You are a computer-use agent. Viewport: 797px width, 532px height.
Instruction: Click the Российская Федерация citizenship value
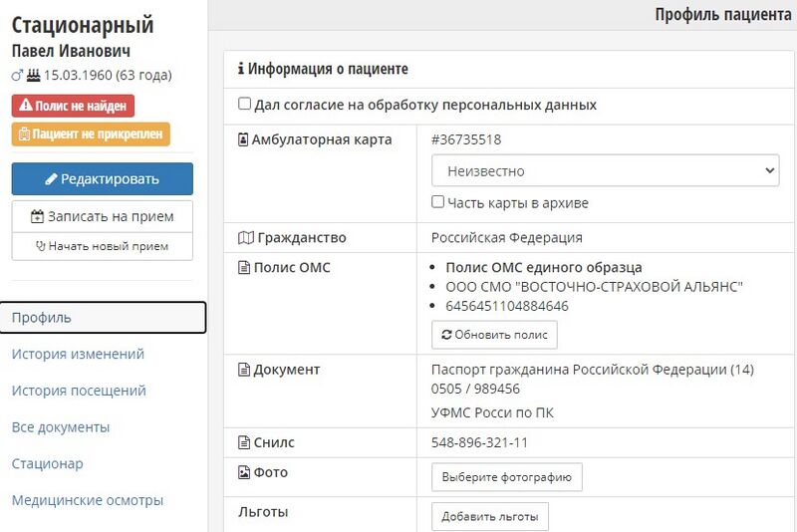click(507, 237)
